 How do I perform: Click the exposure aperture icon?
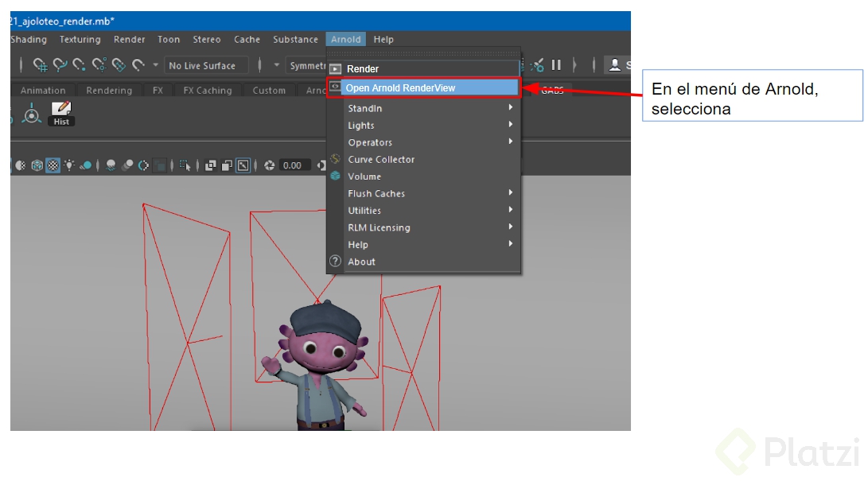[270, 165]
